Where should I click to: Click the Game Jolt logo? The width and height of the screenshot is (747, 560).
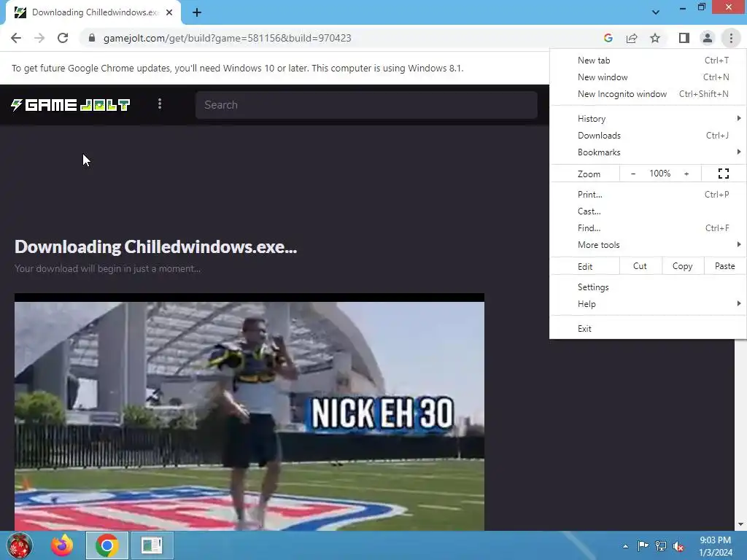[71, 105]
